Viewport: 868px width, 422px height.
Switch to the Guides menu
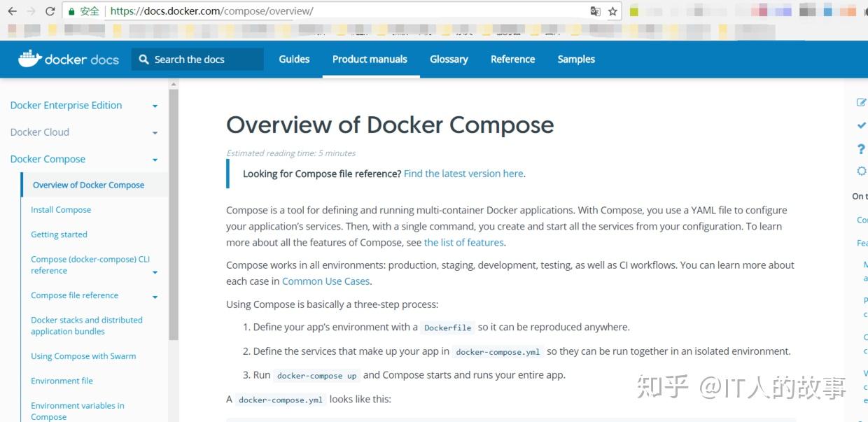click(x=293, y=59)
